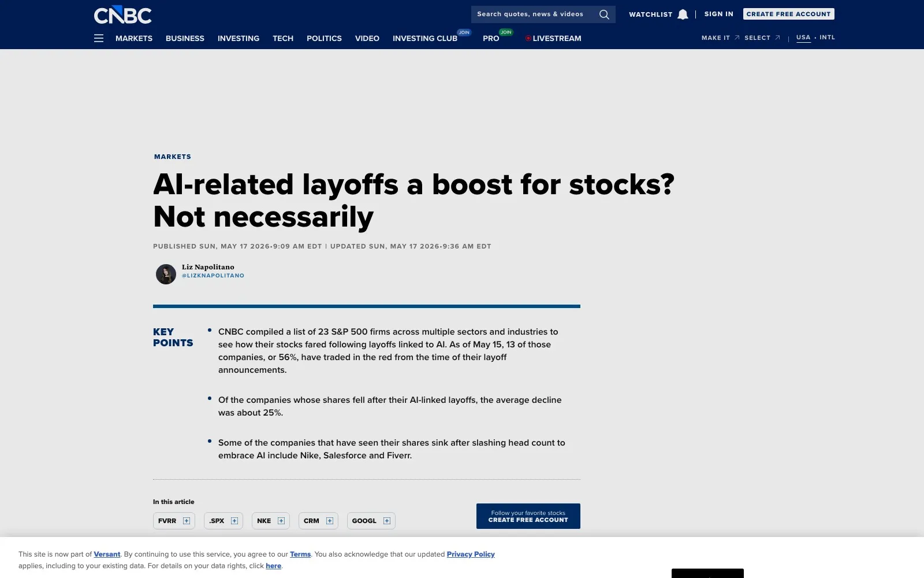Screen dimensions: 924x578
Task: Open the GOOGL stock quote
Action: pyautogui.click(x=364, y=521)
